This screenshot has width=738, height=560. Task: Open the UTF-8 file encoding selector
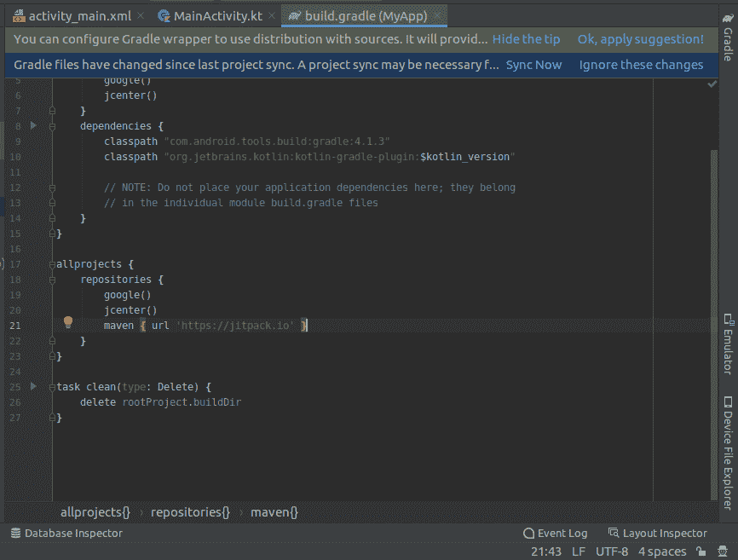[611, 551]
